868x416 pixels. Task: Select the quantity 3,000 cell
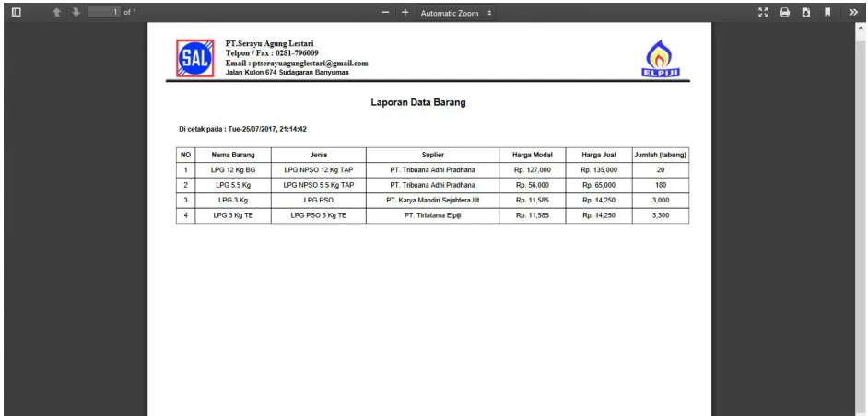click(661, 201)
